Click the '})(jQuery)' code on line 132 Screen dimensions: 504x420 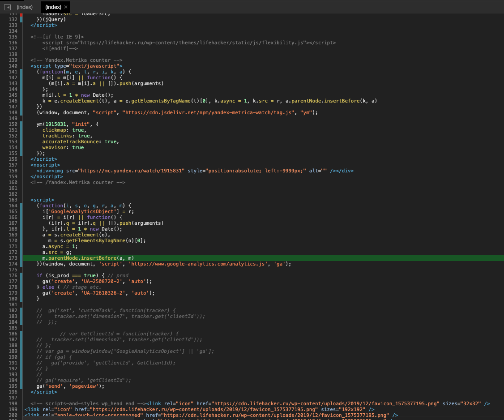51,19
